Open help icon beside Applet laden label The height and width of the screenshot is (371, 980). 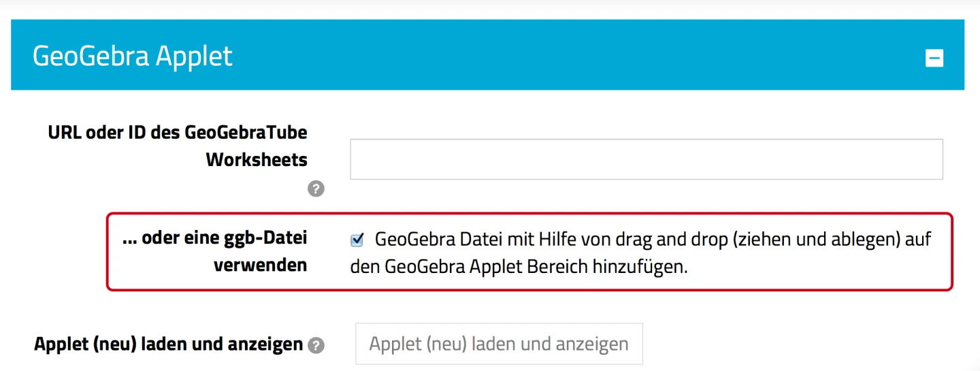(x=316, y=346)
